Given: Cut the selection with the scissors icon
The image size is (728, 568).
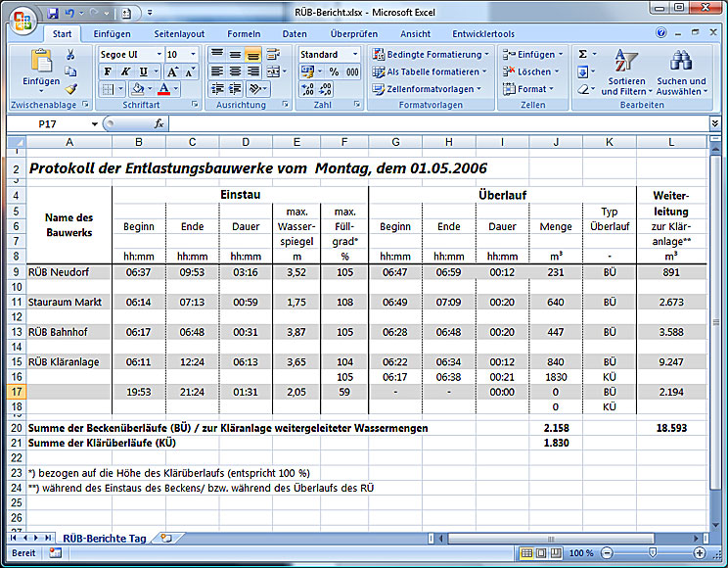Looking at the screenshot, I should (x=70, y=55).
